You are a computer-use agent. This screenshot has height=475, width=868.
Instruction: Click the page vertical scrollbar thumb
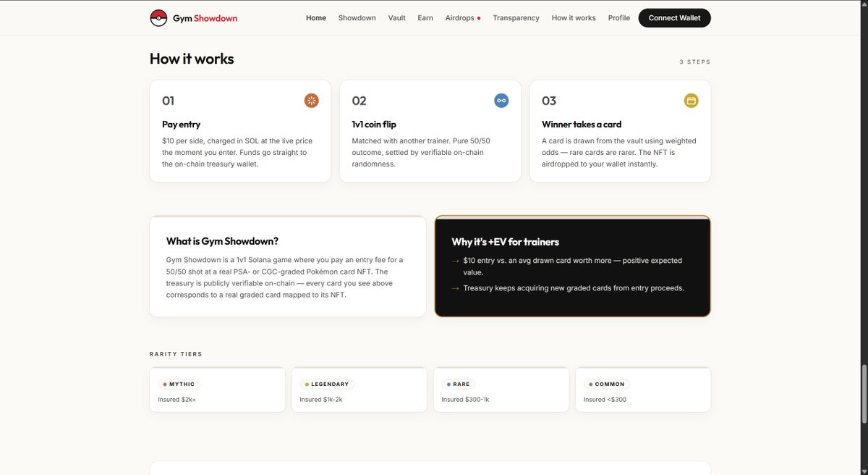click(x=864, y=393)
